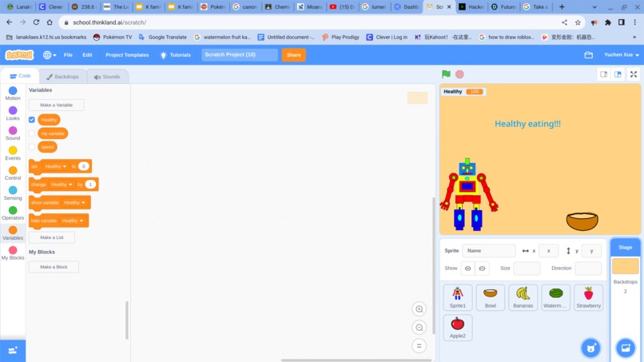Open the My Stuff folder icon
The image size is (644, 362).
pyautogui.click(x=589, y=54)
